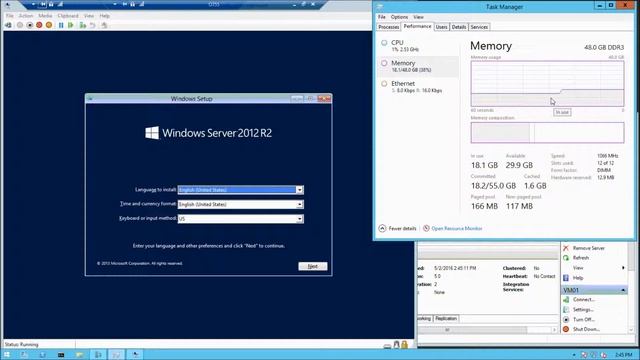Collapse Task Manager with Fewer details

tap(398, 229)
